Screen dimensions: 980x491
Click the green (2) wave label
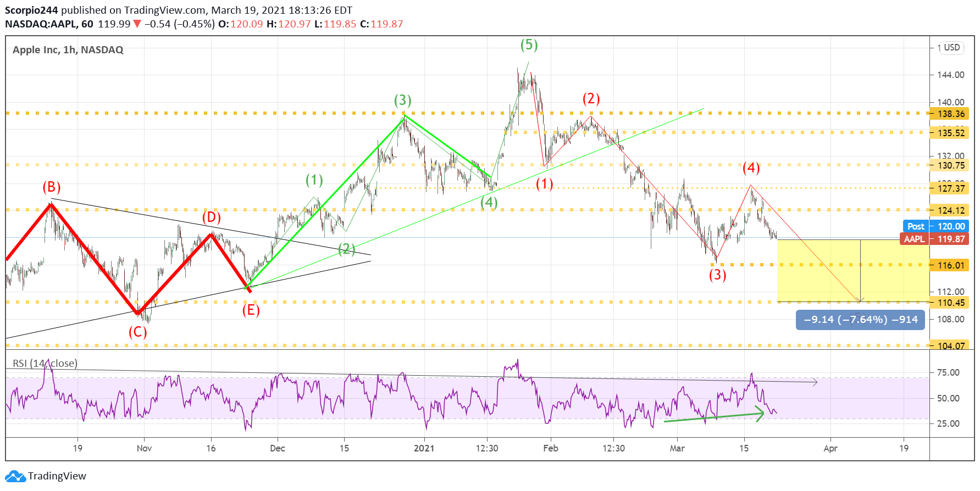coord(346,249)
